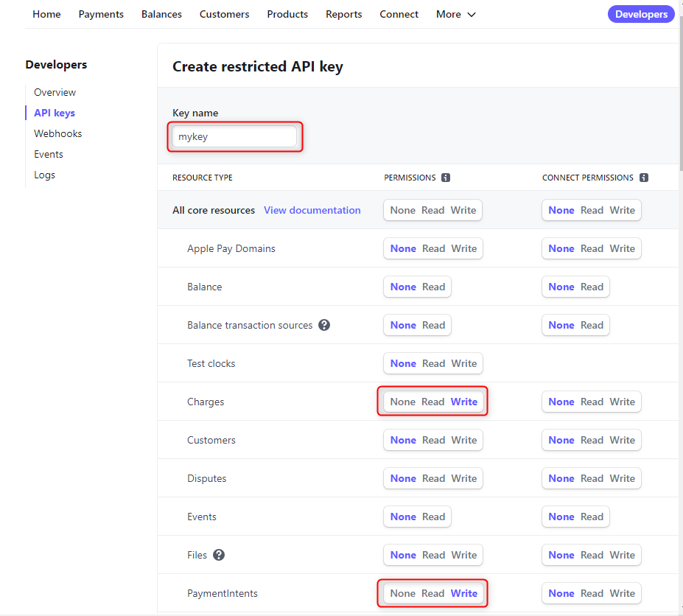Set Charges permission to Read

point(432,402)
